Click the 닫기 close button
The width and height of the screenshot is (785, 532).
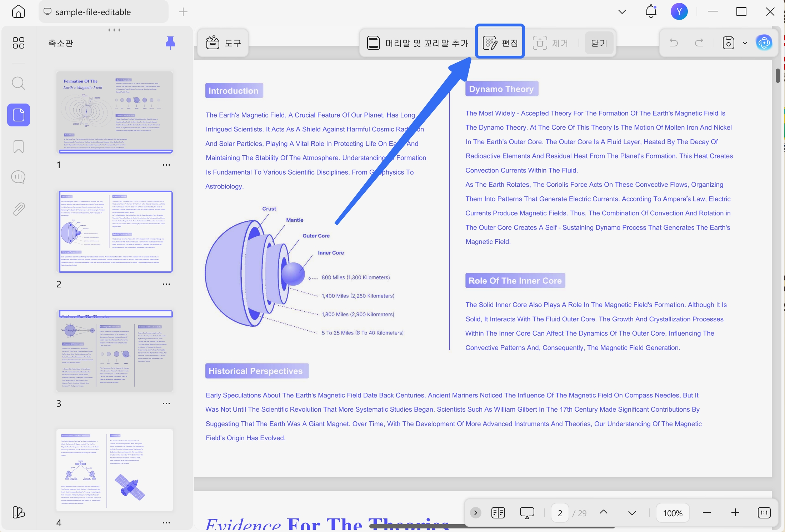tap(599, 43)
